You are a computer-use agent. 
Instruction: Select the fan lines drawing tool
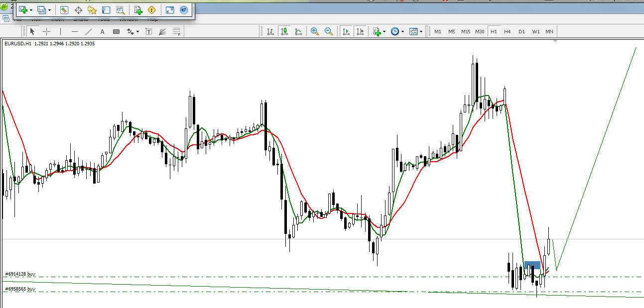pyautogui.click(x=162, y=31)
